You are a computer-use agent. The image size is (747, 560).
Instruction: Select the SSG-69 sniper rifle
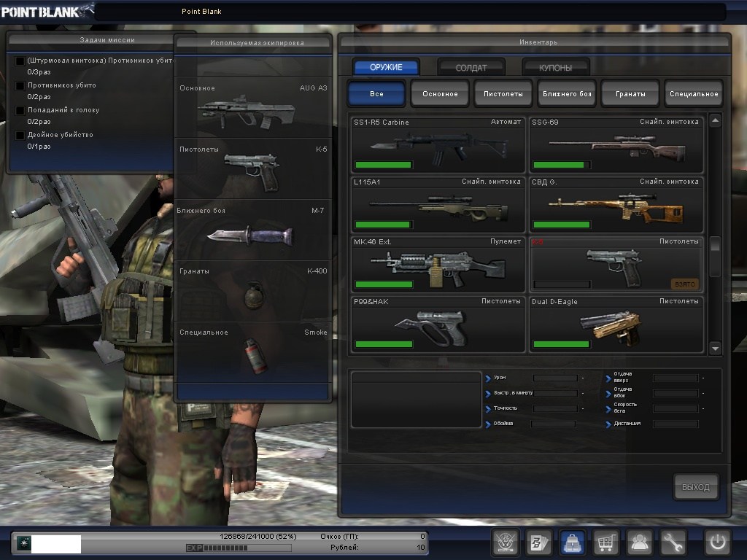616,144
